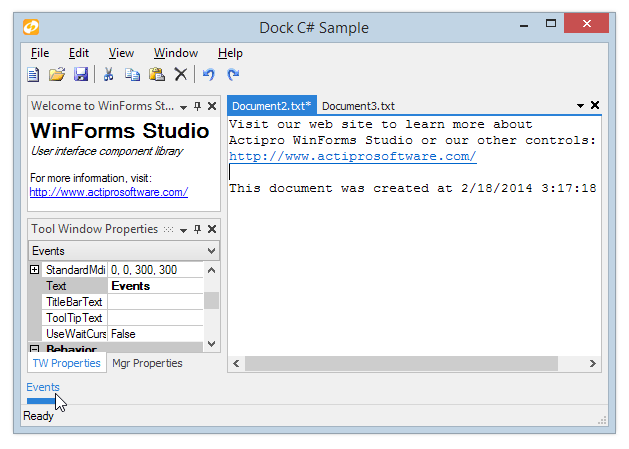Open options menu of Tool Window Properties
This screenshot has width=629, height=449.
point(183,230)
